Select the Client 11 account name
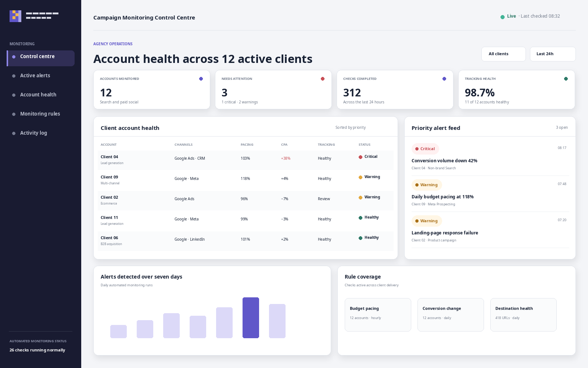Screen dimensions: 588x368 [x=110, y=217]
